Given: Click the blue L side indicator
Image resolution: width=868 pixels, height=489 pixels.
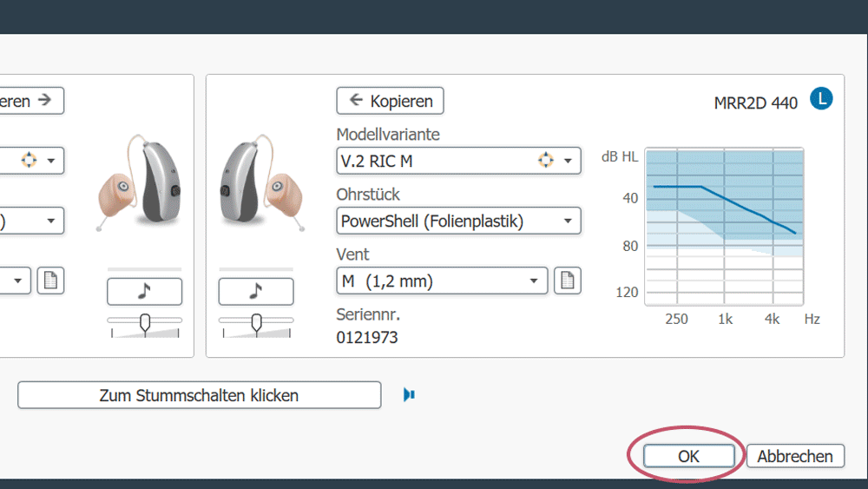Looking at the screenshot, I should coord(820,99).
